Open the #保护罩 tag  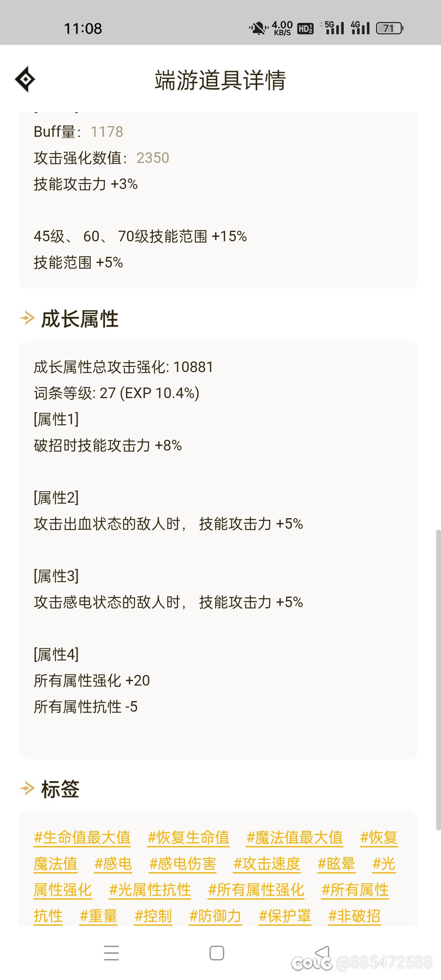pyautogui.click(x=285, y=916)
